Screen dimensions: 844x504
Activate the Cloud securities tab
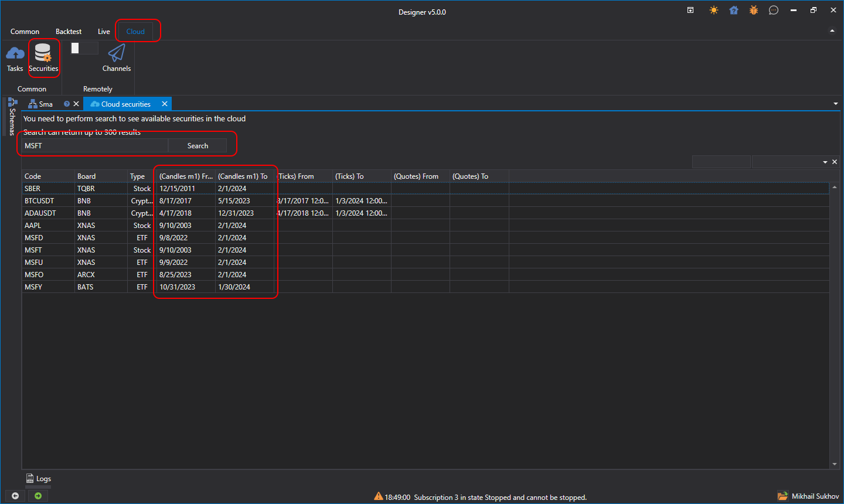click(x=126, y=104)
